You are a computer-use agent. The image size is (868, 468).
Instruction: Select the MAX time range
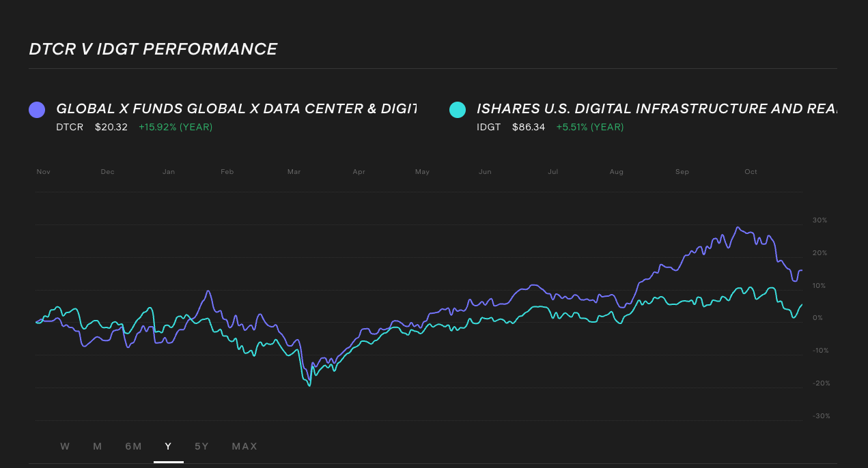point(244,446)
